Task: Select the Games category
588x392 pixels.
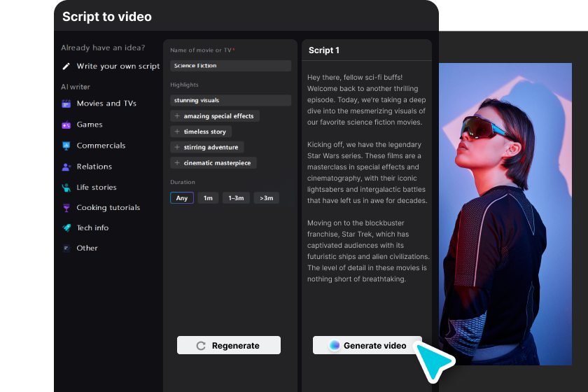Action: click(82, 125)
